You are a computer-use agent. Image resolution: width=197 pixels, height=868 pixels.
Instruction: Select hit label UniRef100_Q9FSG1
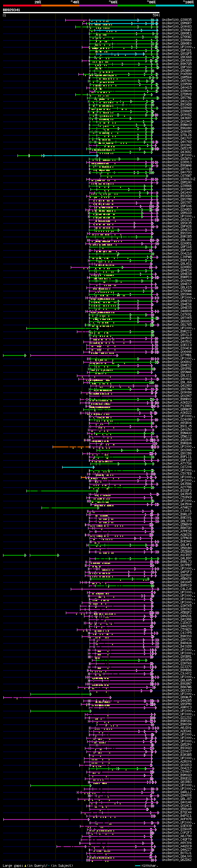pos(177,50)
